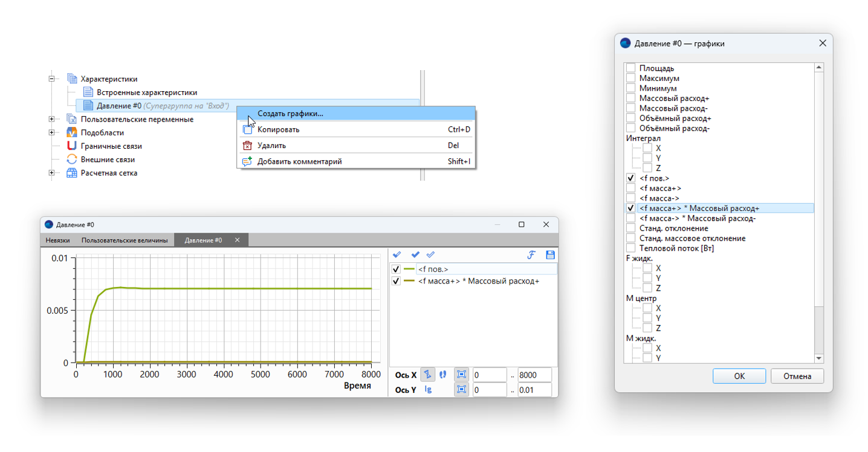868x452 pixels.
Task: Enable Массовый расход+ checkbox
Action: 631,98
